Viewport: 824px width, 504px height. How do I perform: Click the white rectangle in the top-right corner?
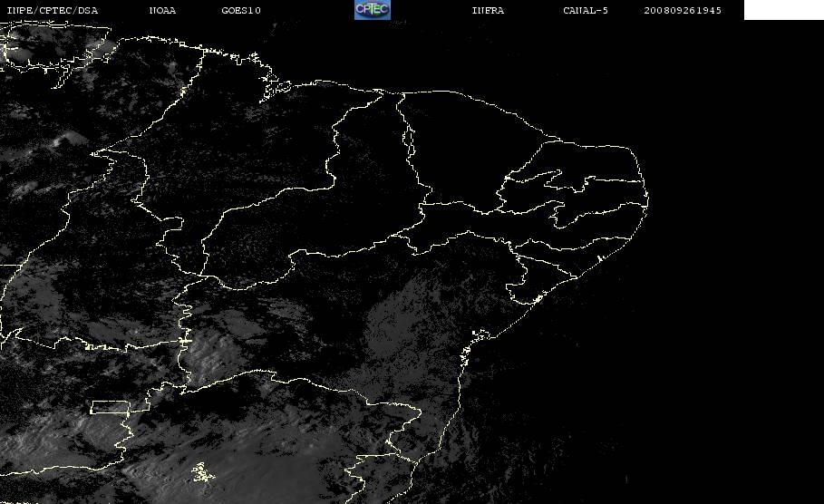tap(783, 10)
